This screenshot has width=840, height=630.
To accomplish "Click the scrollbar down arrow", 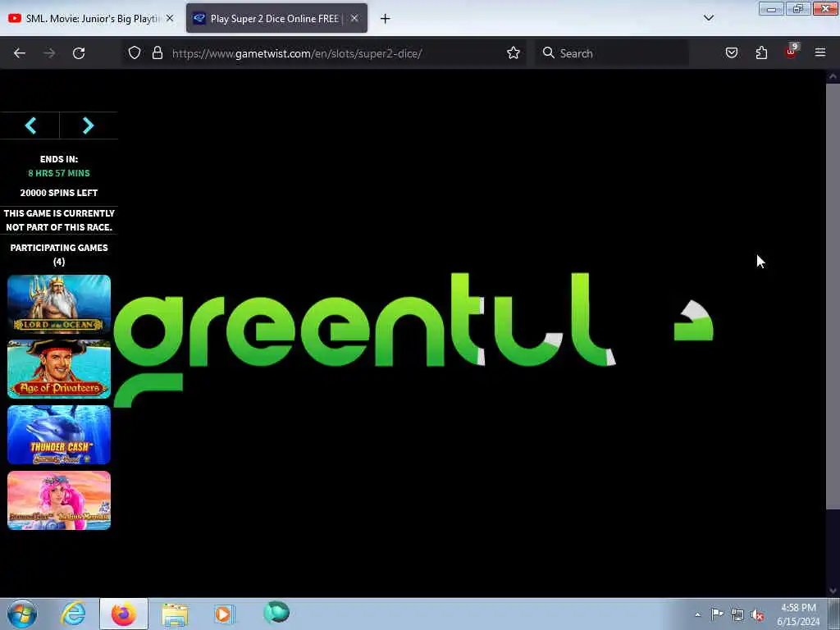I will coord(833,591).
